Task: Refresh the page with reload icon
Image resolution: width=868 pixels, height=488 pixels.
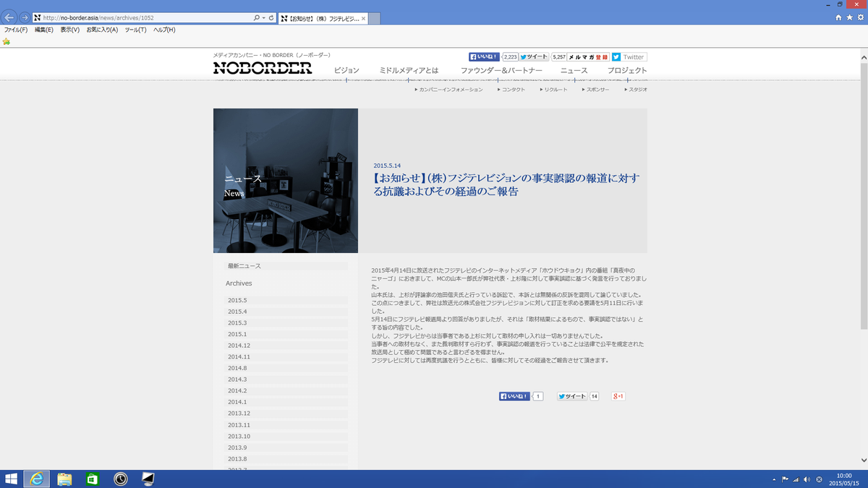Action: pos(271,17)
